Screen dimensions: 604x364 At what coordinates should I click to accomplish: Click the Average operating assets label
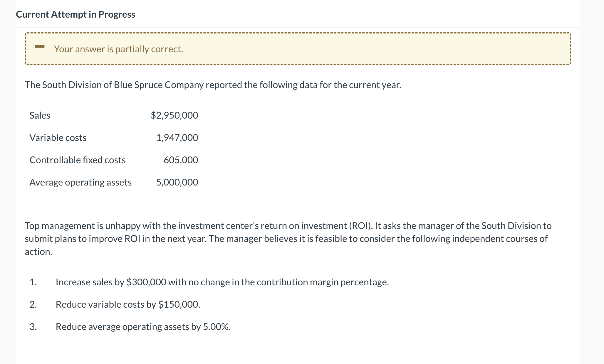coord(80,182)
